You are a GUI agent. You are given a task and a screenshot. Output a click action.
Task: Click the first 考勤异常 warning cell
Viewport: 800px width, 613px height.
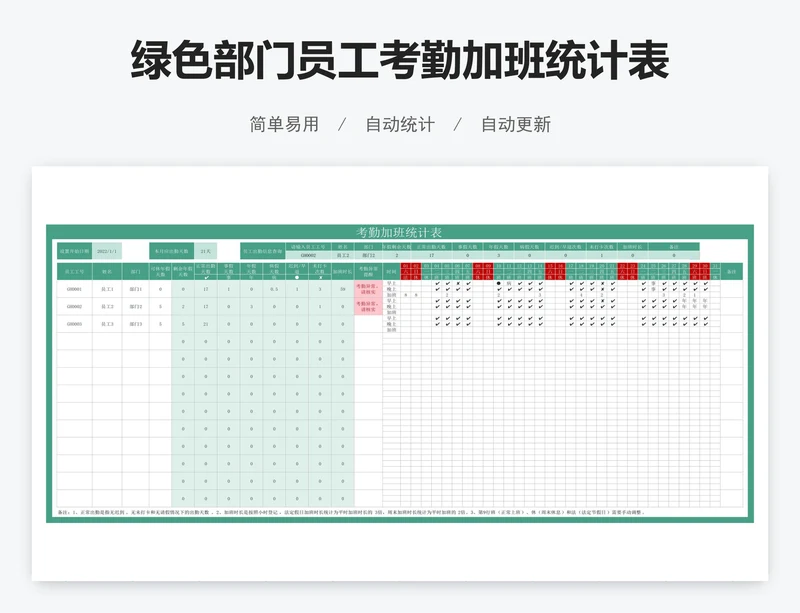tap(367, 289)
